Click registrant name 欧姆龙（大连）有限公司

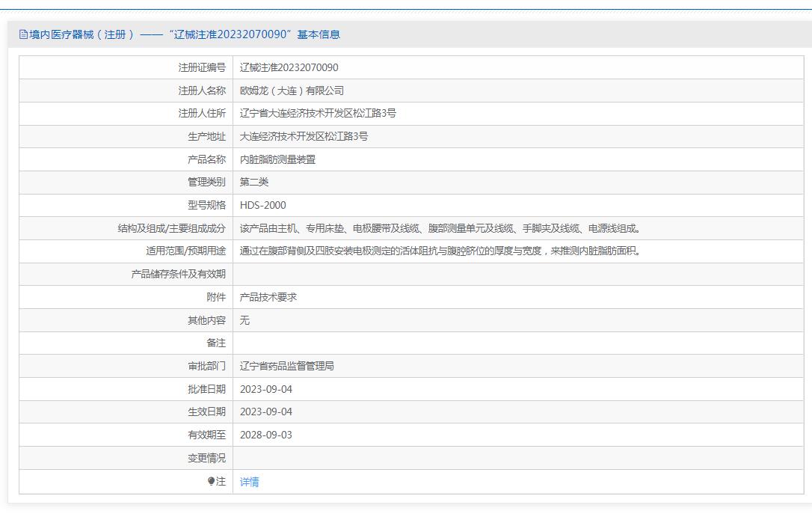click(x=292, y=91)
